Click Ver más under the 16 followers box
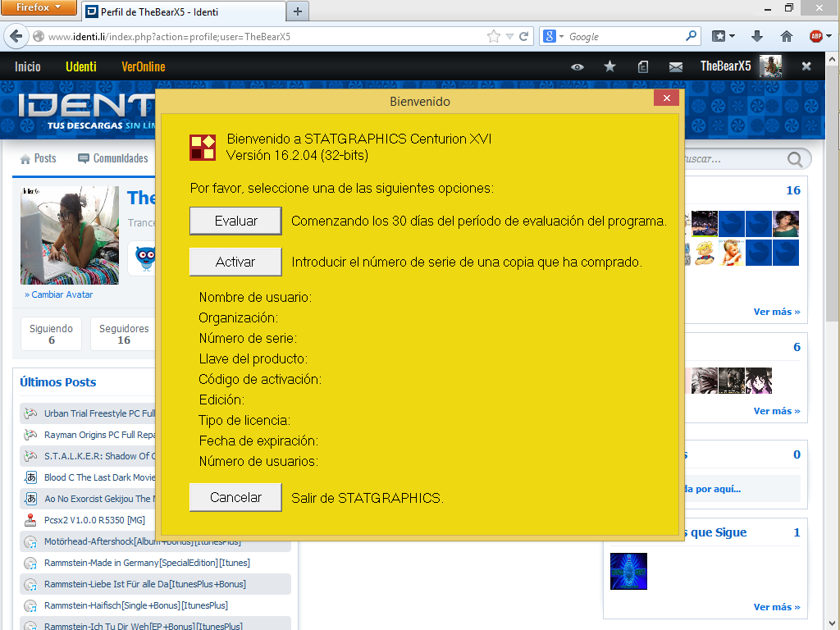The image size is (840, 630). (x=777, y=312)
